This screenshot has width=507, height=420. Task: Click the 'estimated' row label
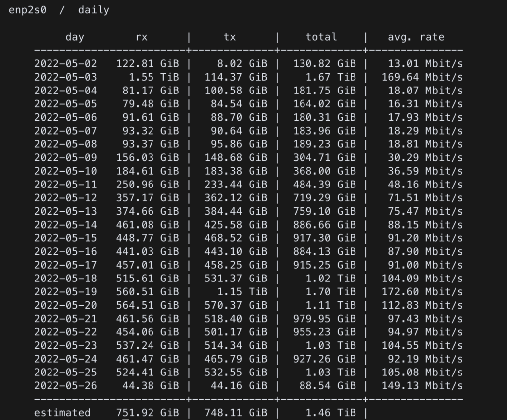click(62, 413)
